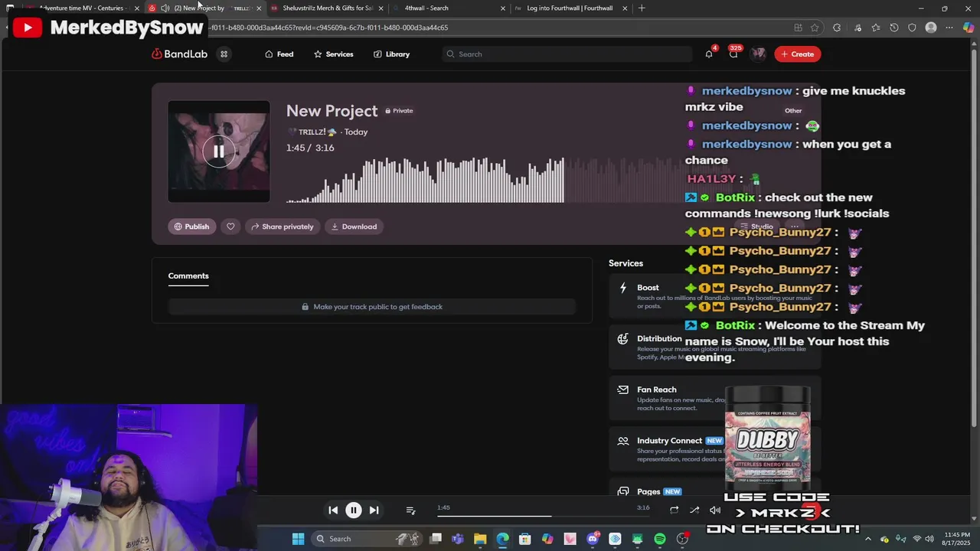Open chat messages with 325 badge
Viewport: 980px width, 551px height.
coord(733,54)
